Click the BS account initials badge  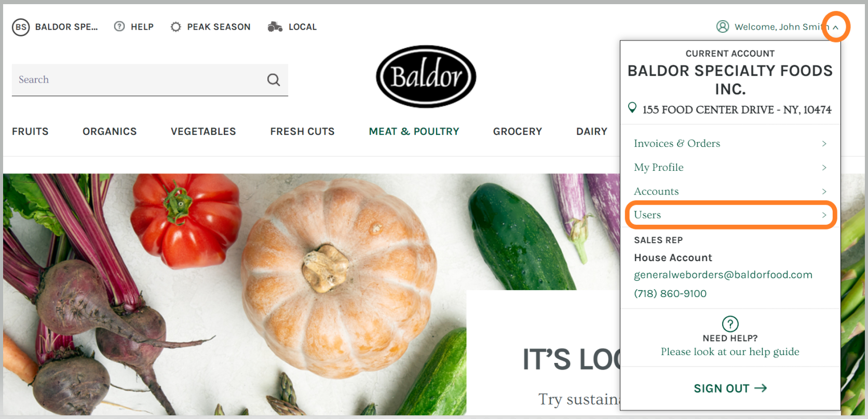(x=21, y=27)
